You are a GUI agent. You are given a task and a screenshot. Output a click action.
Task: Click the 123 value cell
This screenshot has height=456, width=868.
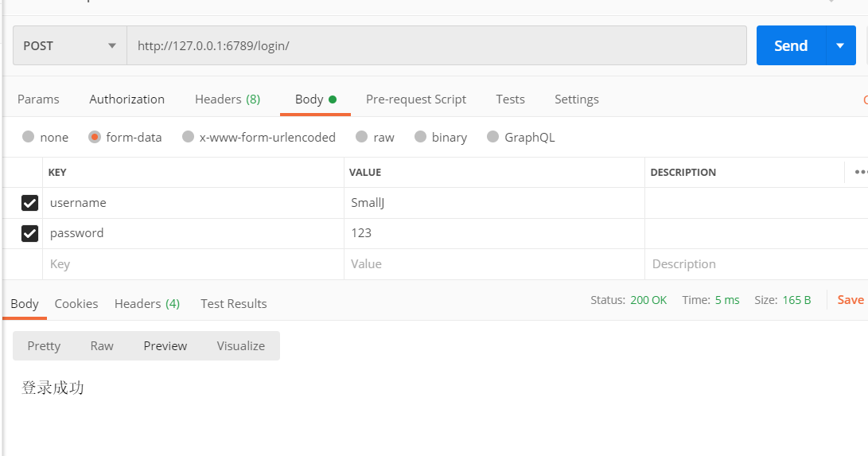(494, 233)
